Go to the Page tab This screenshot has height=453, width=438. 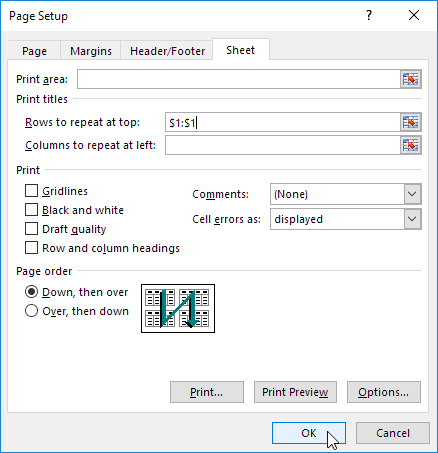coord(34,51)
